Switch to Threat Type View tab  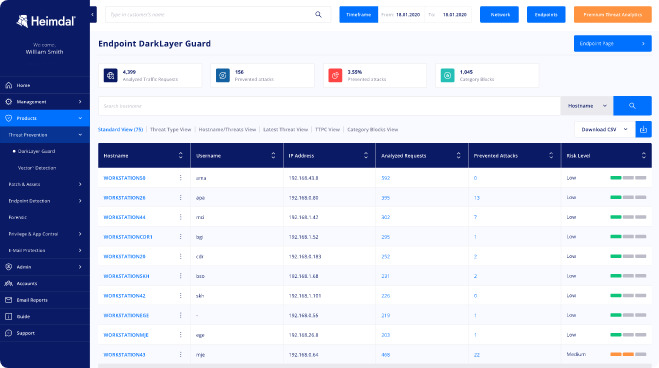pos(170,129)
